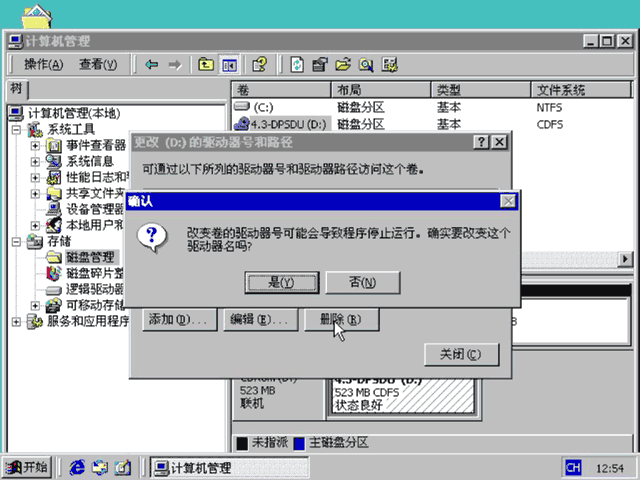Click the up one level folder icon
This screenshot has height=480, width=640.
[206, 64]
